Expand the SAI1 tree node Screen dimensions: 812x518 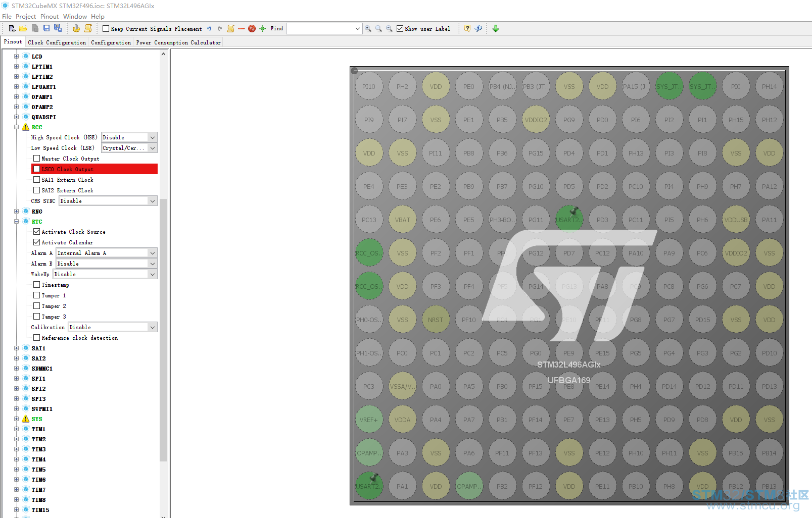[17, 348]
